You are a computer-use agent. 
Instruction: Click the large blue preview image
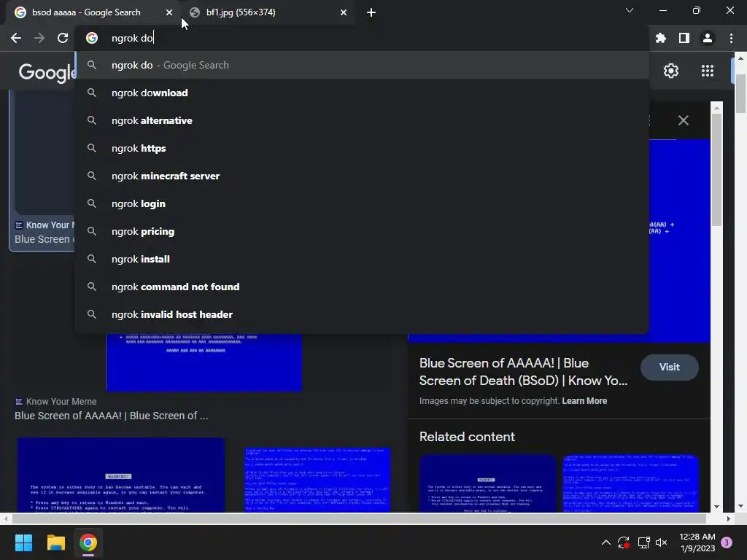pyautogui.click(x=679, y=241)
